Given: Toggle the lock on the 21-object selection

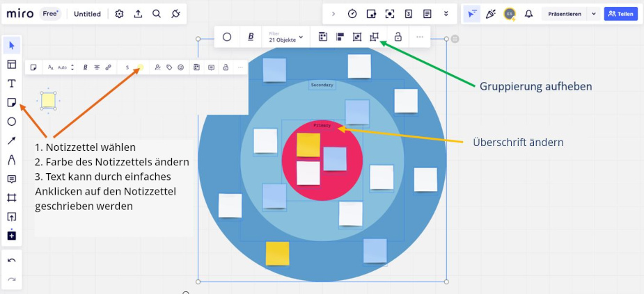Looking at the screenshot, I should point(398,38).
